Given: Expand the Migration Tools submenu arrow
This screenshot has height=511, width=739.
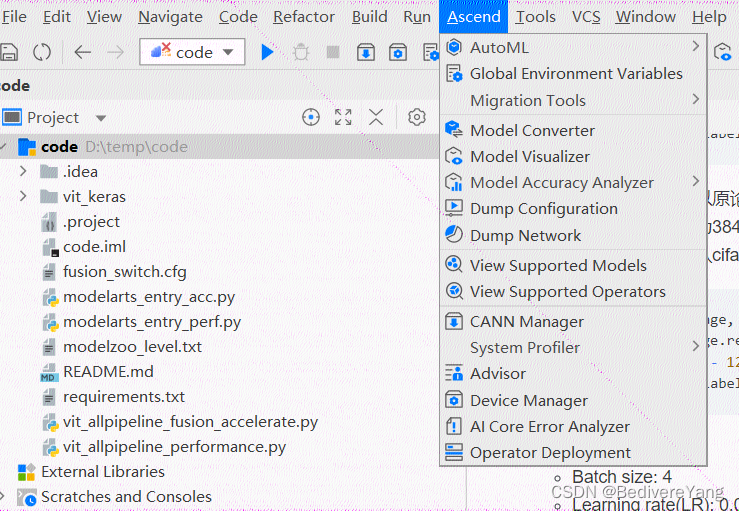Looking at the screenshot, I should 696,99.
